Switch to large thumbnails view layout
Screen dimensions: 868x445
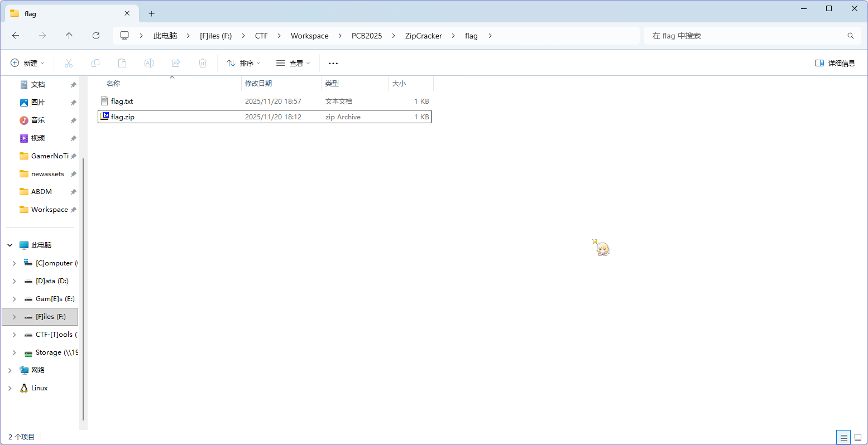(858, 437)
